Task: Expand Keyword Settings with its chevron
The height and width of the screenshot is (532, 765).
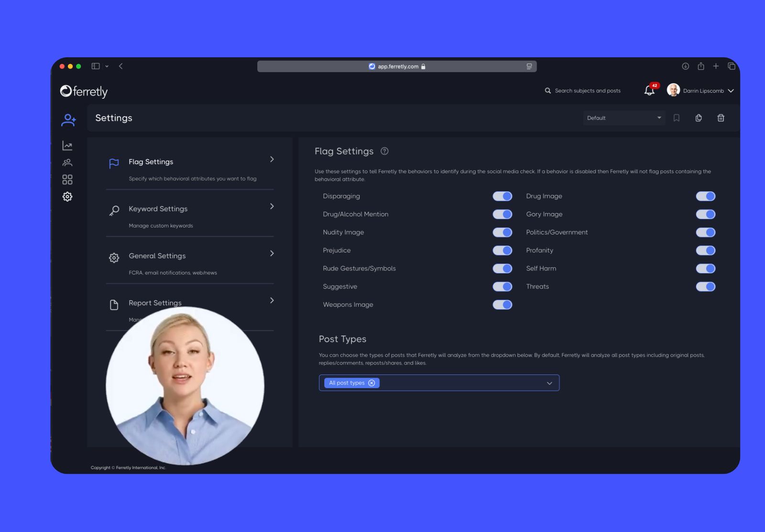Action: [271, 206]
